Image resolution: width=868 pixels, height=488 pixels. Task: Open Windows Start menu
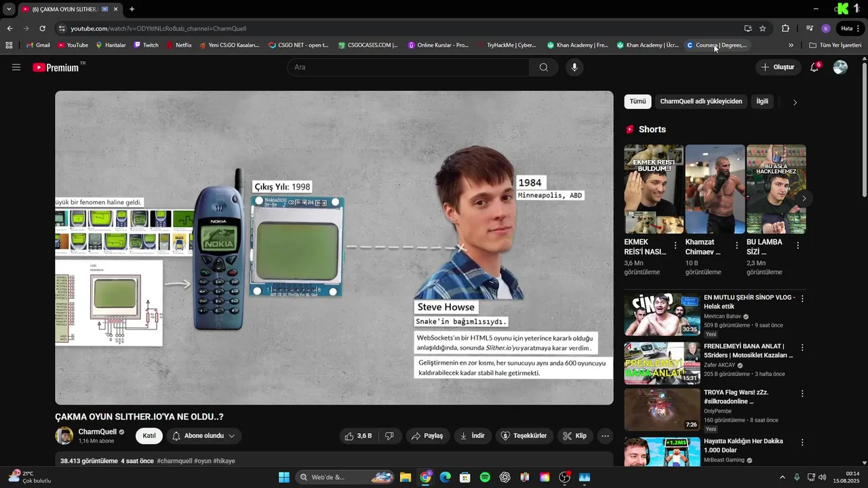pyautogui.click(x=284, y=477)
